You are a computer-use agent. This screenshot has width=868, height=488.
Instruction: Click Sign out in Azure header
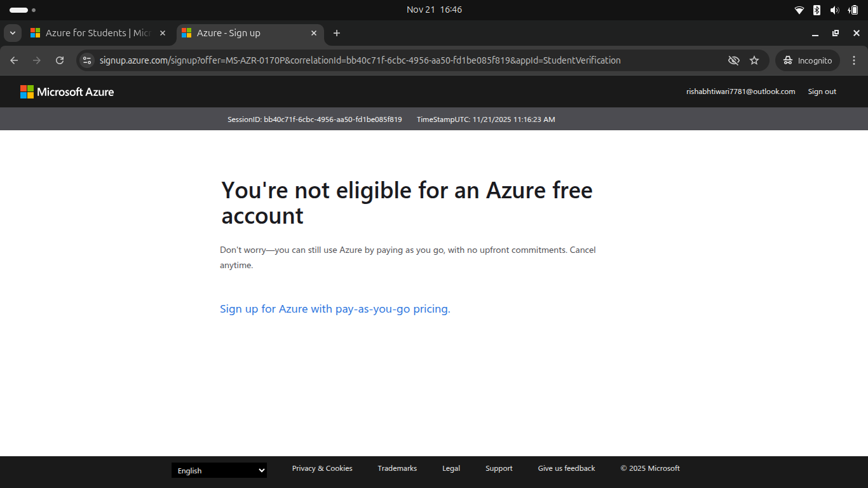(x=822, y=91)
